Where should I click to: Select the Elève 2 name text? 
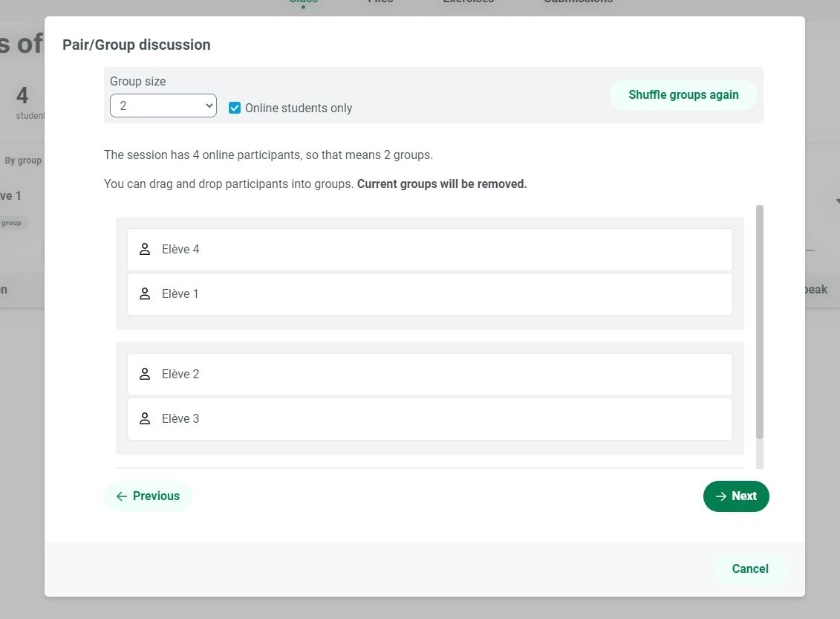pos(180,375)
